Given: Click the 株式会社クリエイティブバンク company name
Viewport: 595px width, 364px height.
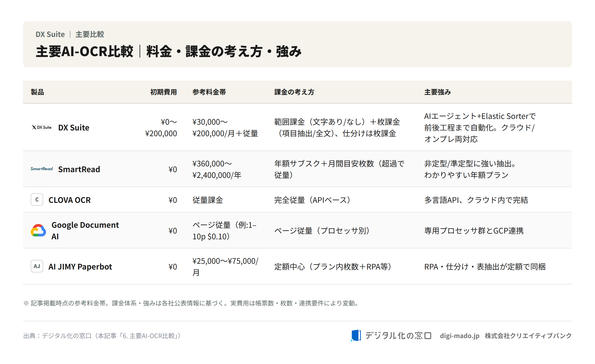Looking at the screenshot, I should pos(528,335).
